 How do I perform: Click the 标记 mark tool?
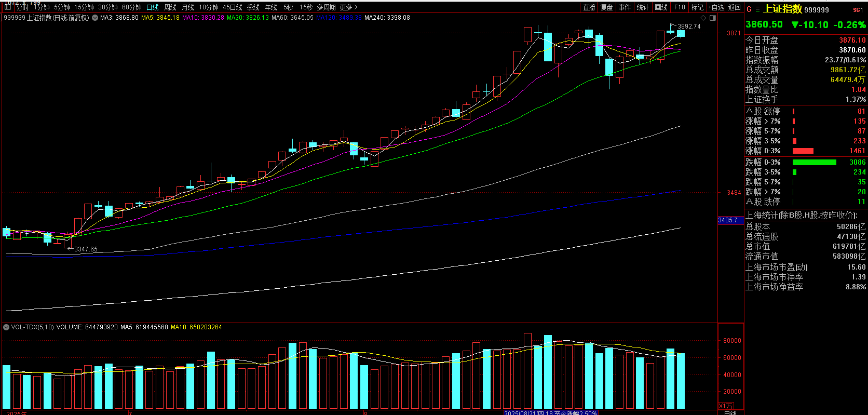point(697,7)
